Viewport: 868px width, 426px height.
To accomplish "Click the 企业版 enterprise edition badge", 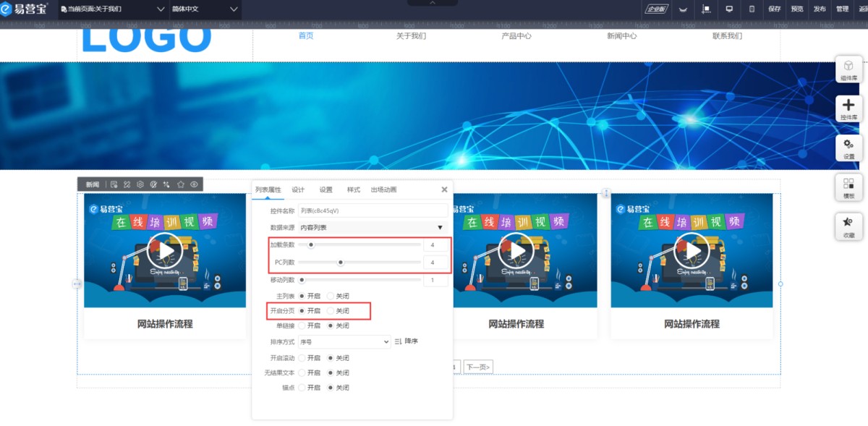I will point(657,9).
